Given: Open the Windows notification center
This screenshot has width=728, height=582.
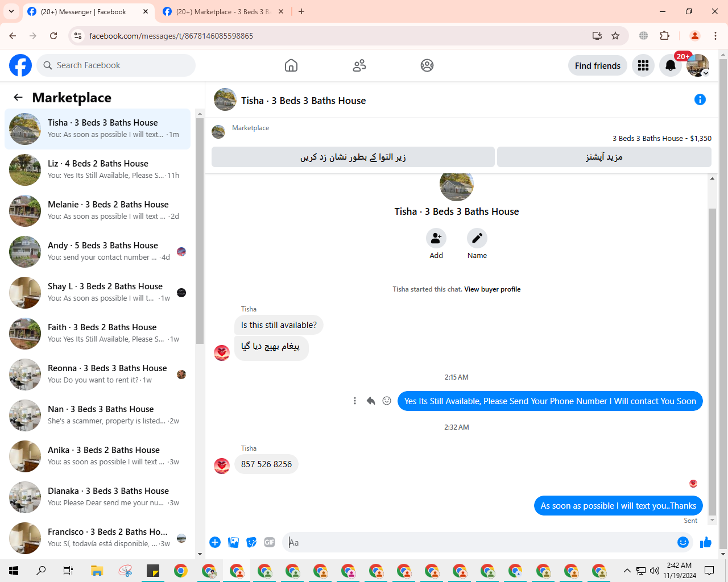Looking at the screenshot, I should 709,571.
